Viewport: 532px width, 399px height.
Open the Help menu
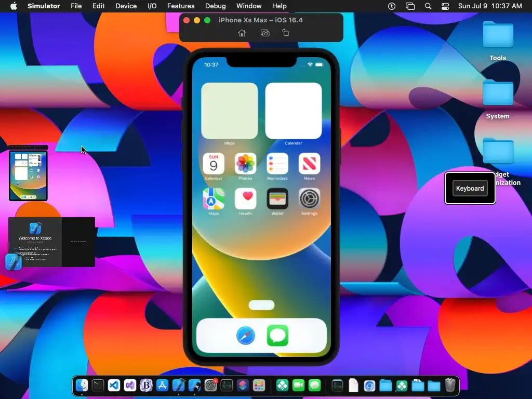pos(279,6)
